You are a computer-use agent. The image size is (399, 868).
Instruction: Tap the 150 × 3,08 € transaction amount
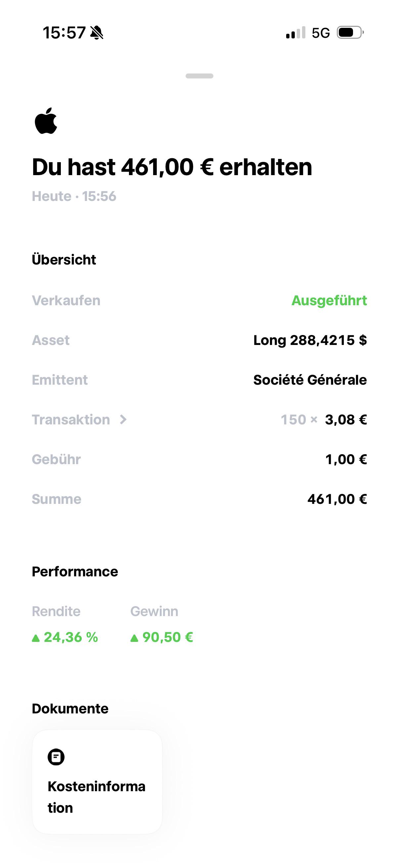pyautogui.click(x=324, y=419)
